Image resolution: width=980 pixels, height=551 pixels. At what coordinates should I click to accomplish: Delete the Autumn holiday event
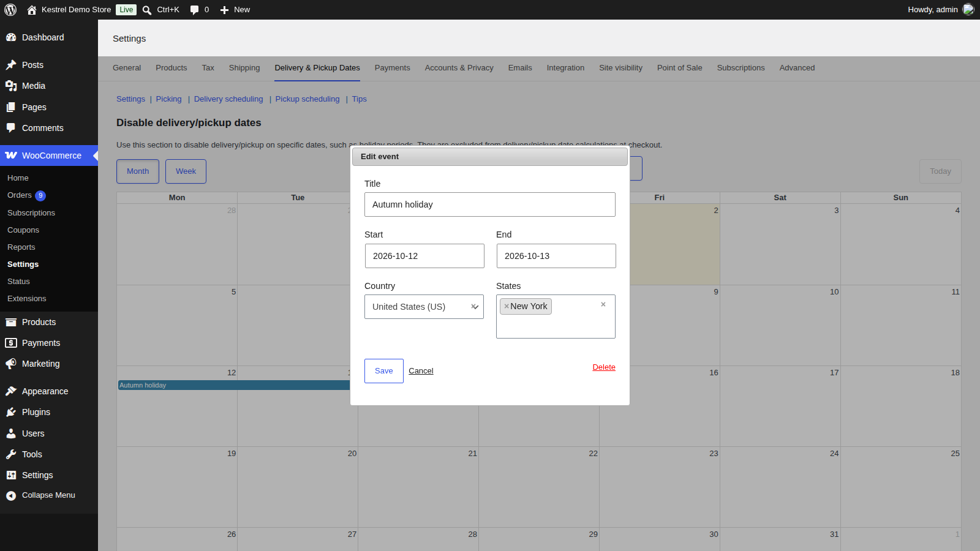click(x=604, y=367)
